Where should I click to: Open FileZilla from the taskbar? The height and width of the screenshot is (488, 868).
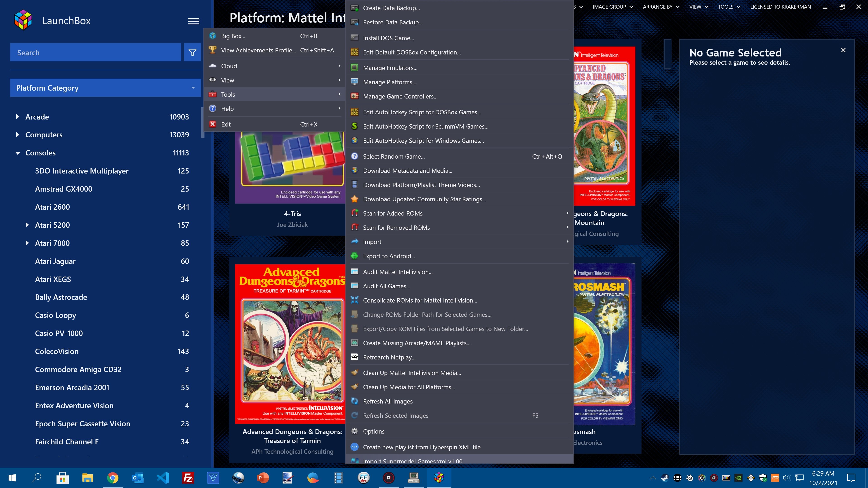point(188,478)
